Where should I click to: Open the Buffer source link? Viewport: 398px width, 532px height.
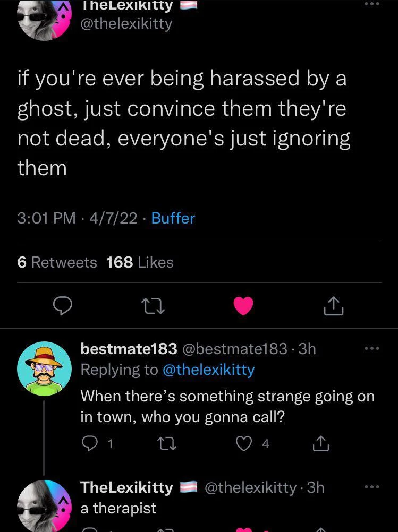point(173,218)
